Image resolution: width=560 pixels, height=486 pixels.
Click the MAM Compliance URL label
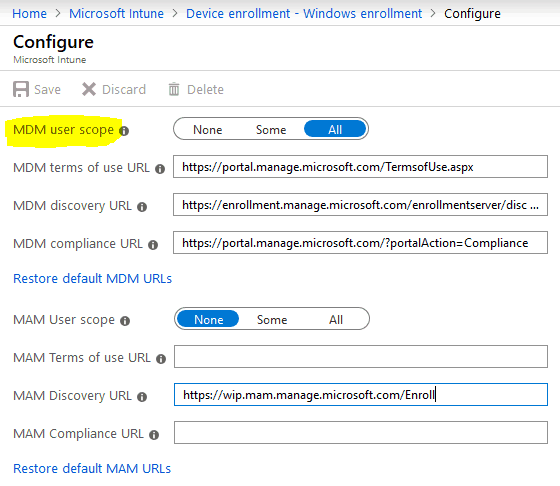(x=78, y=434)
